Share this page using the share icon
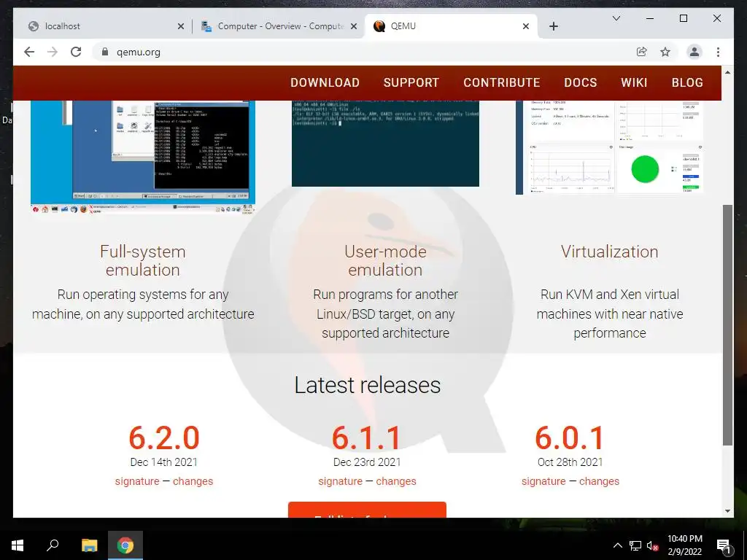The image size is (747, 560). (x=642, y=52)
